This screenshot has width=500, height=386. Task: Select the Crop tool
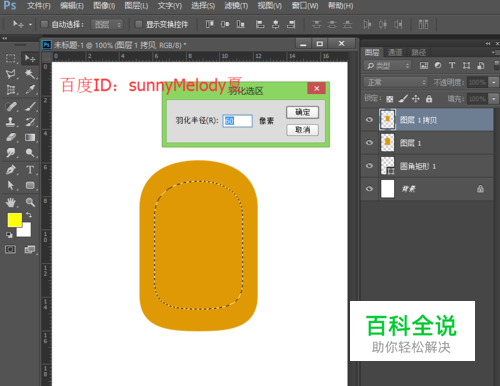point(11,89)
